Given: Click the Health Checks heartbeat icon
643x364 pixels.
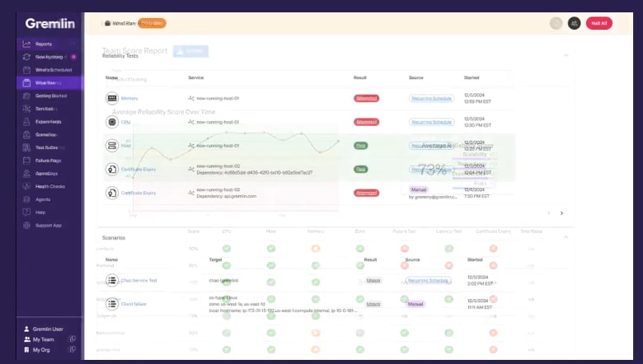Looking at the screenshot, I should click(x=27, y=186).
